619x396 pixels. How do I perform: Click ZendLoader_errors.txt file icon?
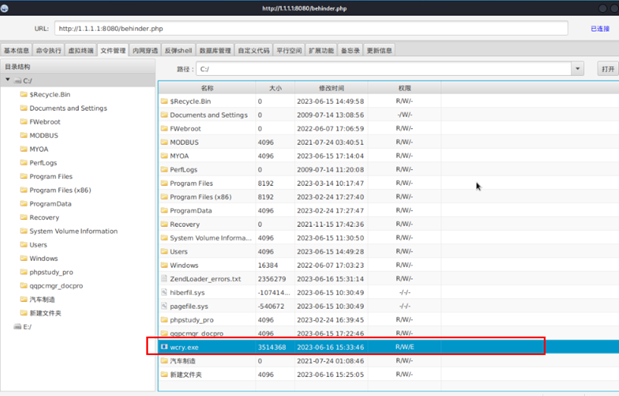164,279
